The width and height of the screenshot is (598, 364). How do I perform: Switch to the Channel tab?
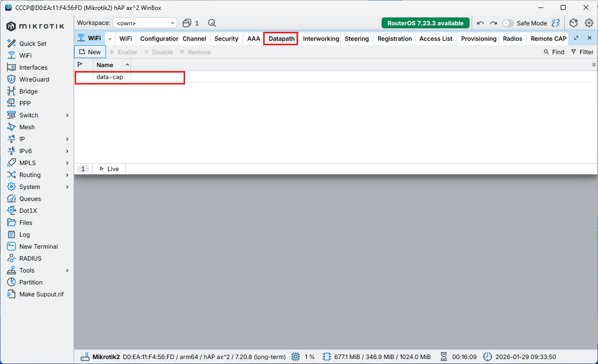[x=194, y=38]
